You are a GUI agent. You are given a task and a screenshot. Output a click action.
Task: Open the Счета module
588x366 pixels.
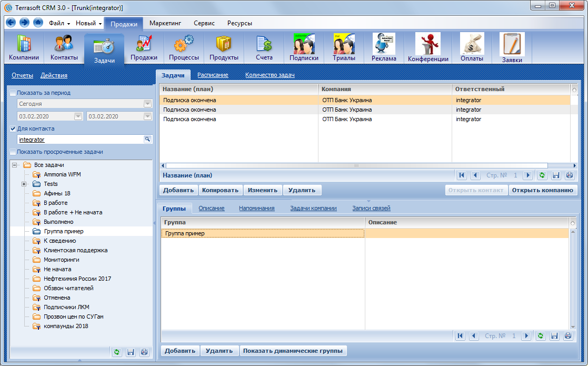pyautogui.click(x=264, y=47)
